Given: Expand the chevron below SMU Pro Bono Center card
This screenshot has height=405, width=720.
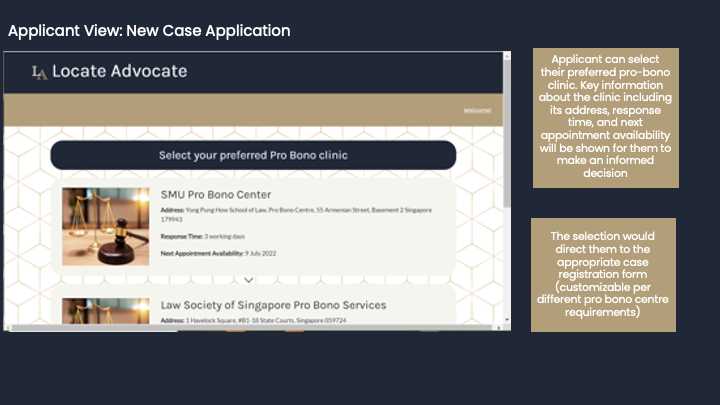Looking at the screenshot, I should pyautogui.click(x=248, y=280).
